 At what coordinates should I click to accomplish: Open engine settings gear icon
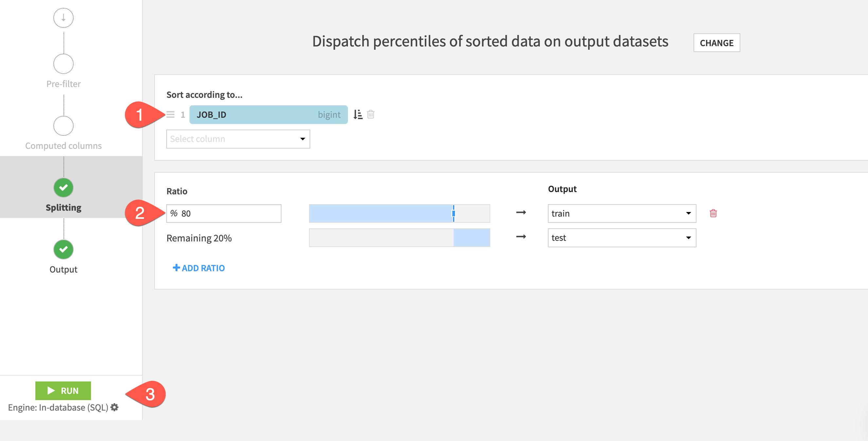115,407
